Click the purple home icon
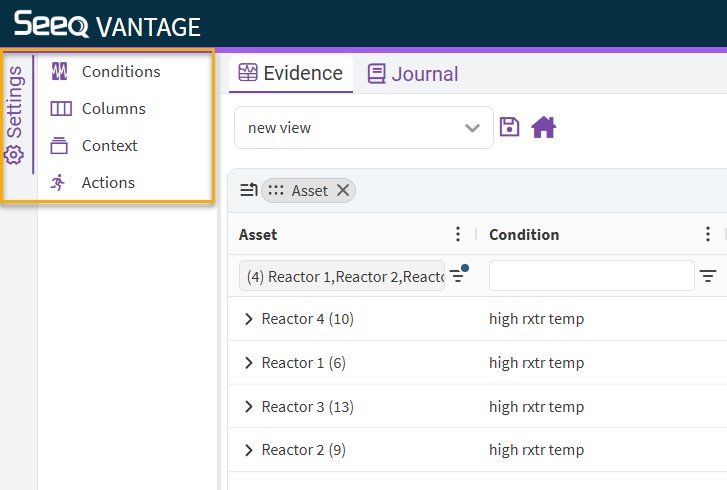Image resolution: width=727 pixels, height=490 pixels. [543, 127]
